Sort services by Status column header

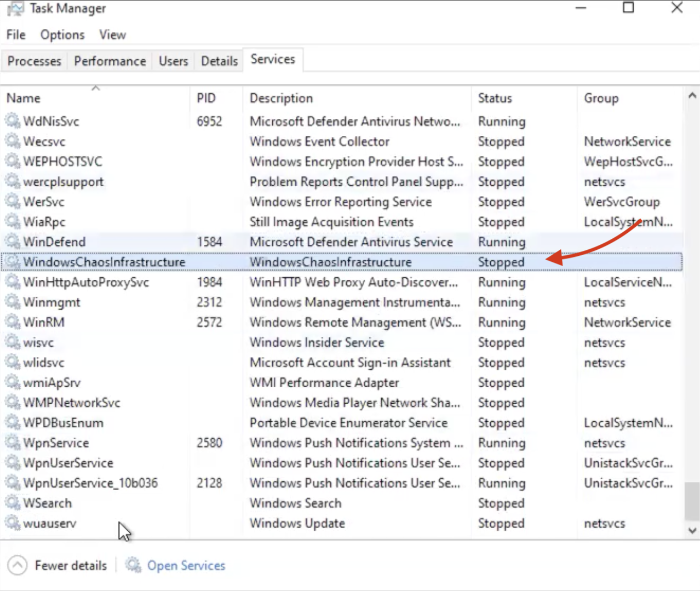(x=495, y=98)
